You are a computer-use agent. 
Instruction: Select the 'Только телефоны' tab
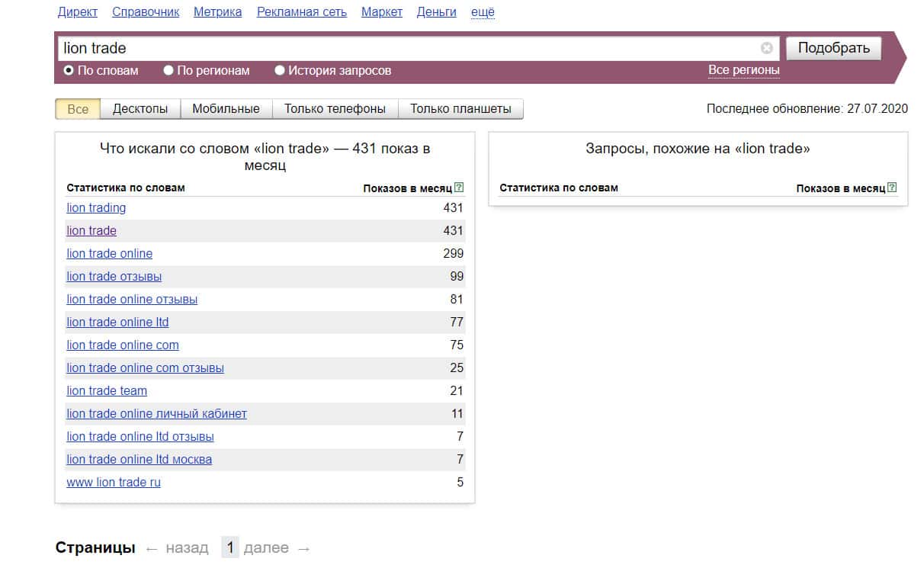[335, 109]
